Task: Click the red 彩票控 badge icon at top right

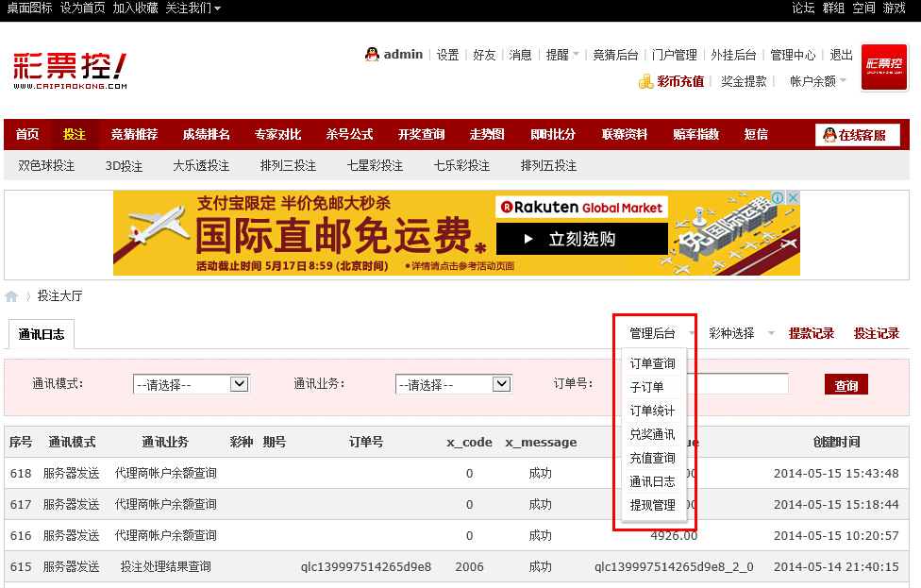Action: tap(884, 67)
